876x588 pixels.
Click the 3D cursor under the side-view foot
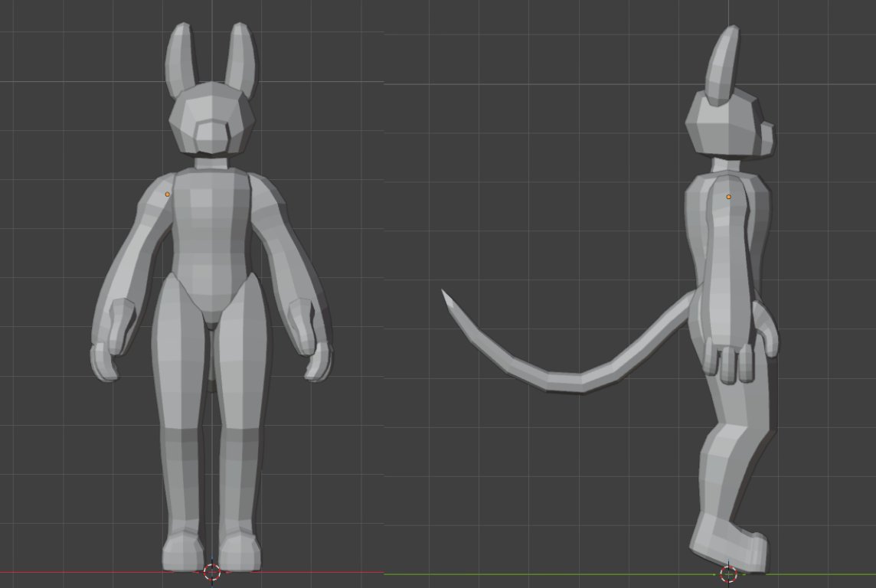[x=728, y=573]
